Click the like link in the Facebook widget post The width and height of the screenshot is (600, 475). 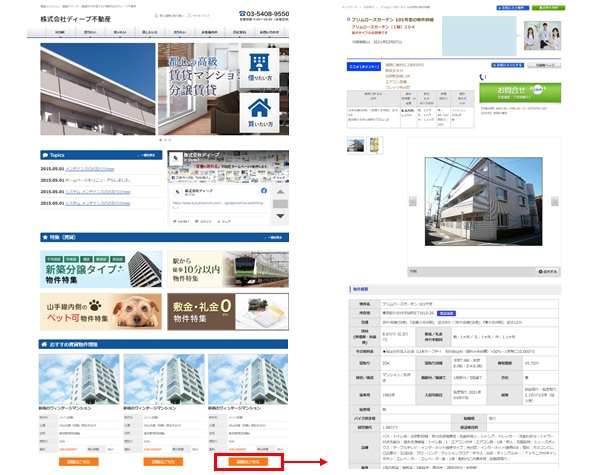(x=181, y=221)
